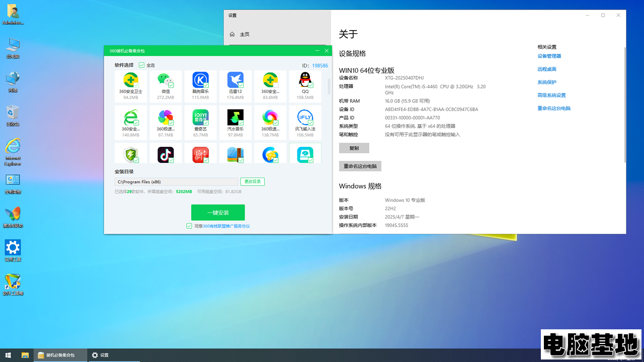Click the QQ penguin icon

pos(305,80)
